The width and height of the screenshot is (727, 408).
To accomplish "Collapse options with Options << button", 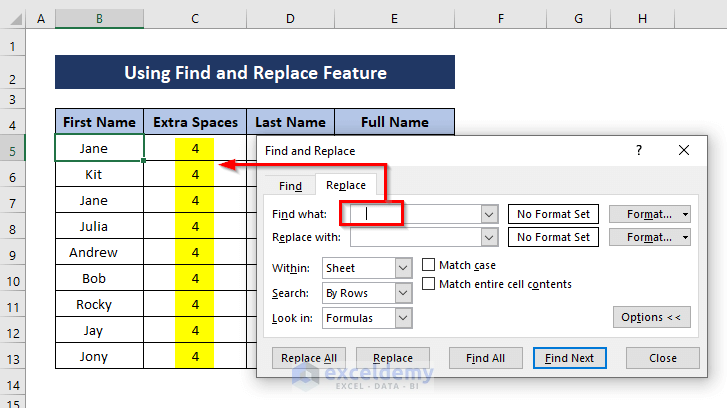I will point(650,317).
